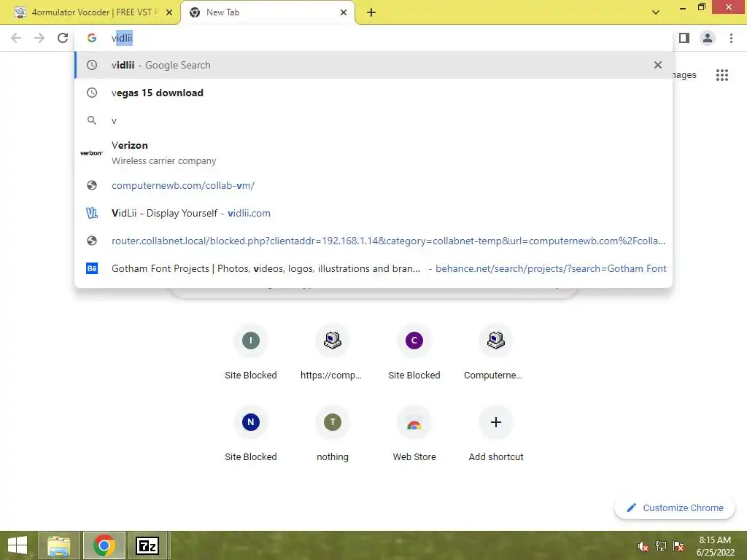
Task: Click the Action Center flag icon
Action: coord(678,545)
